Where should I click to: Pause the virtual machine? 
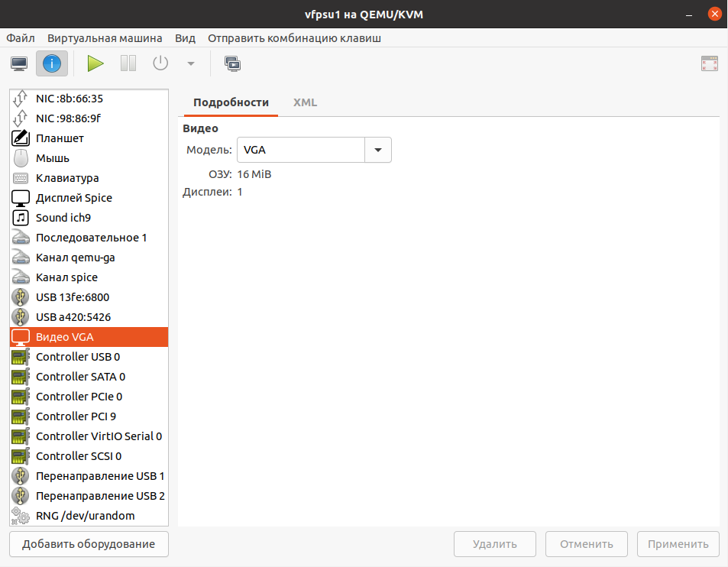pyautogui.click(x=128, y=63)
